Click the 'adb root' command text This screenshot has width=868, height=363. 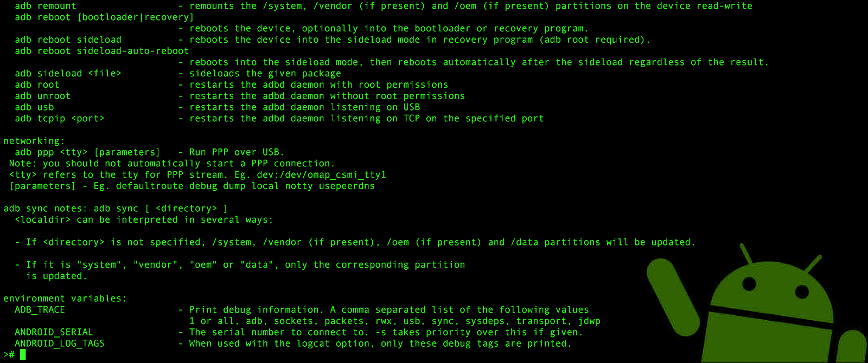pos(37,85)
